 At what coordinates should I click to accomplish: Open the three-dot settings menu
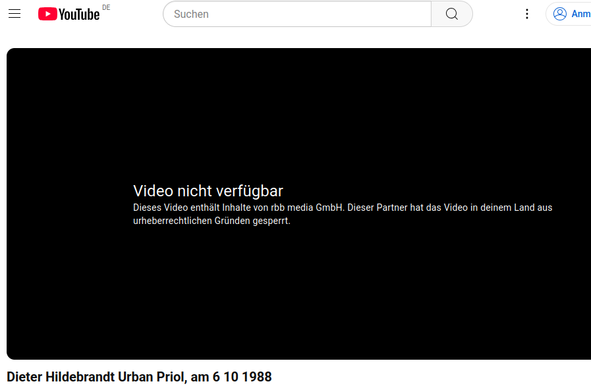[527, 14]
